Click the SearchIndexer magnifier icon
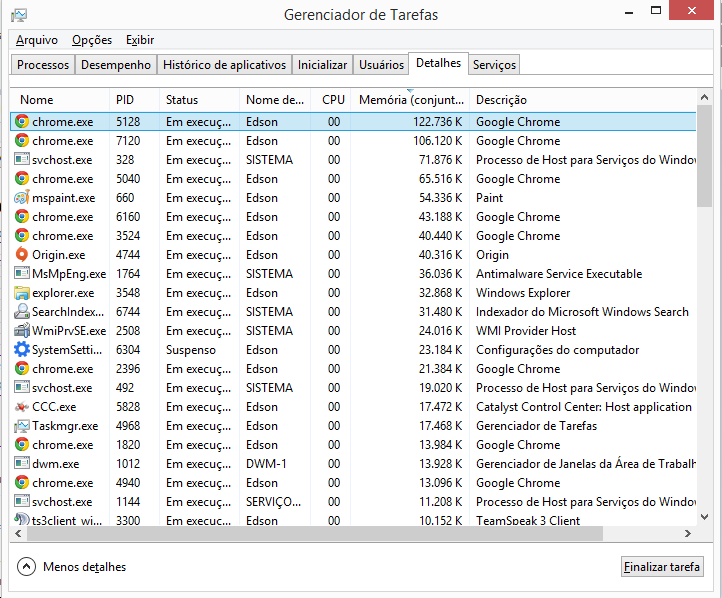This screenshot has height=598, width=722. pyautogui.click(x=22, y=312)
